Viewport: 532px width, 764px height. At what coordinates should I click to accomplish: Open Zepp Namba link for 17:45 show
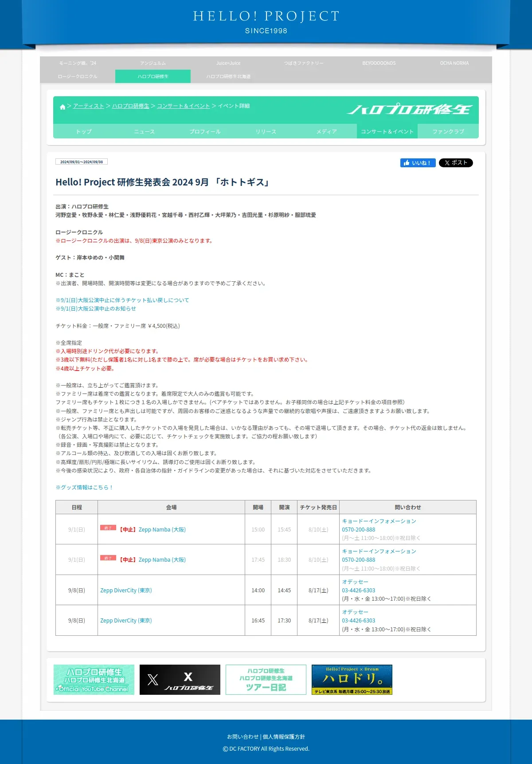pos(162,560)
